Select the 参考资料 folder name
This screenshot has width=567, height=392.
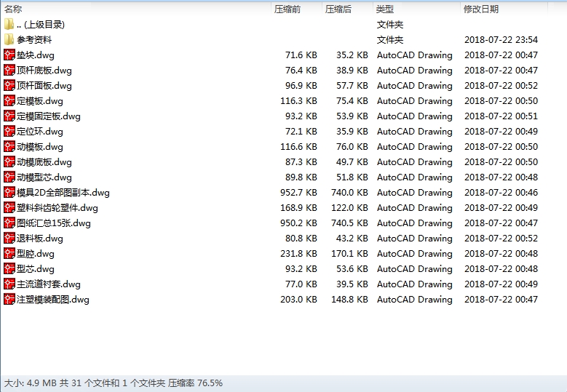point(34,39)
